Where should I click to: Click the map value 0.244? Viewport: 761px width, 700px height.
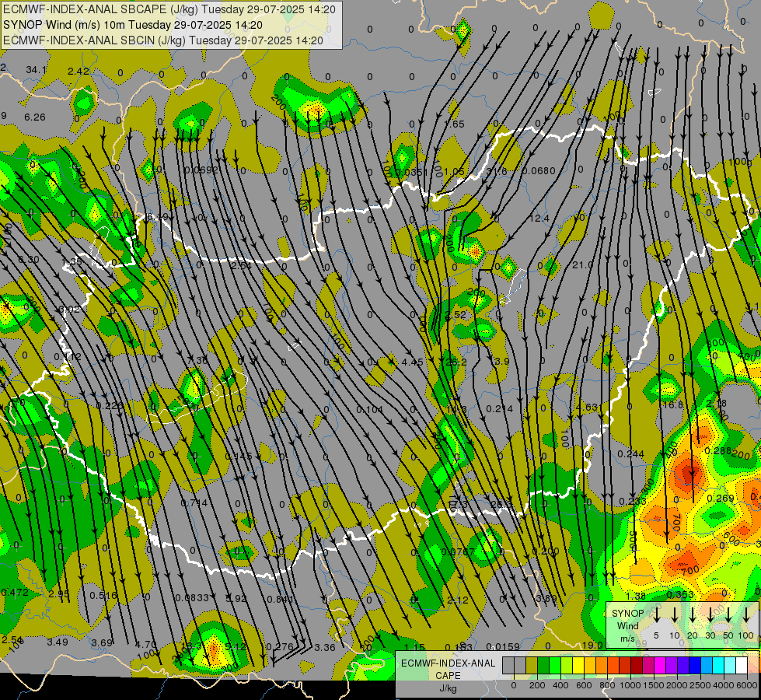tap(631, 453)
